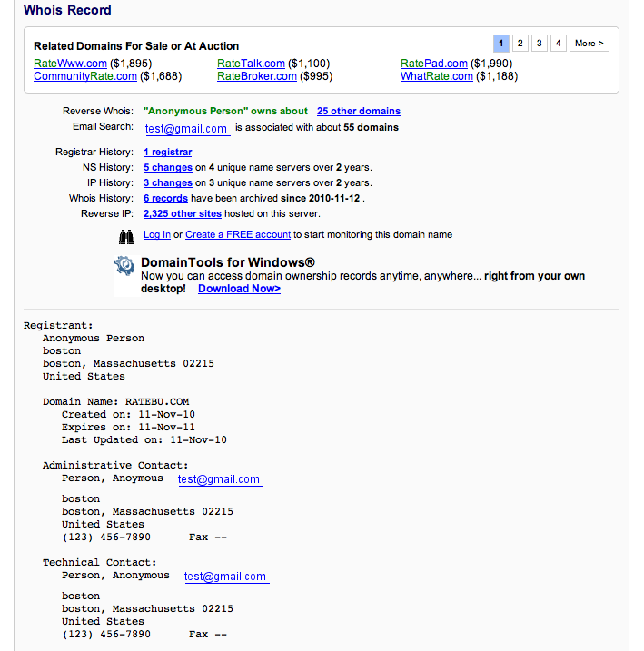Open the 1 registrar history link

168,152
